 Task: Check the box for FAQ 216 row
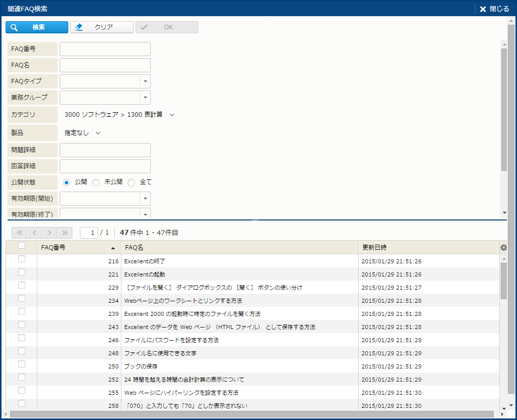click(x=22, y=259)
